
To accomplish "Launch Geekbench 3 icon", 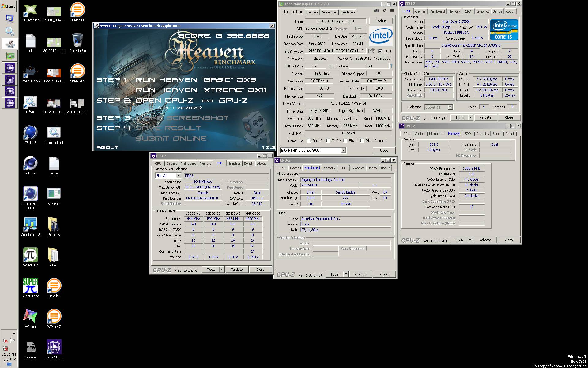I will click(x=30, y=227).
